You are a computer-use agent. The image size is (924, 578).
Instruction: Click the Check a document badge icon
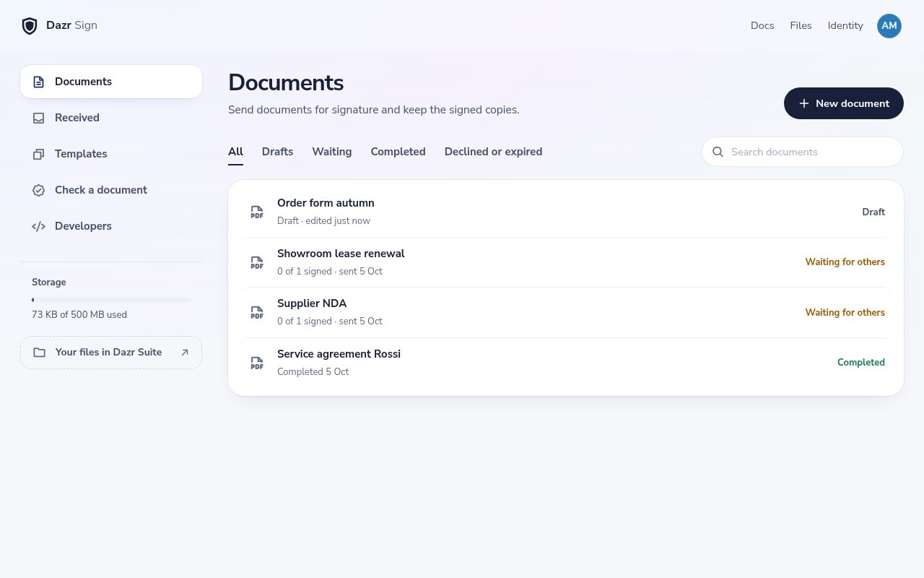coord(39,190)
